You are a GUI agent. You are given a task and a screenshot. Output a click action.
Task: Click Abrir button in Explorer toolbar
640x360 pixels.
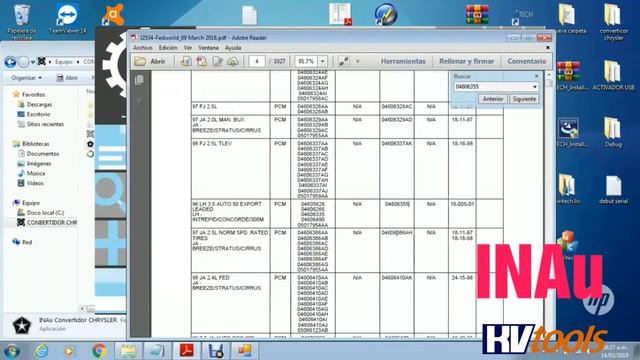tap(67, 78)
